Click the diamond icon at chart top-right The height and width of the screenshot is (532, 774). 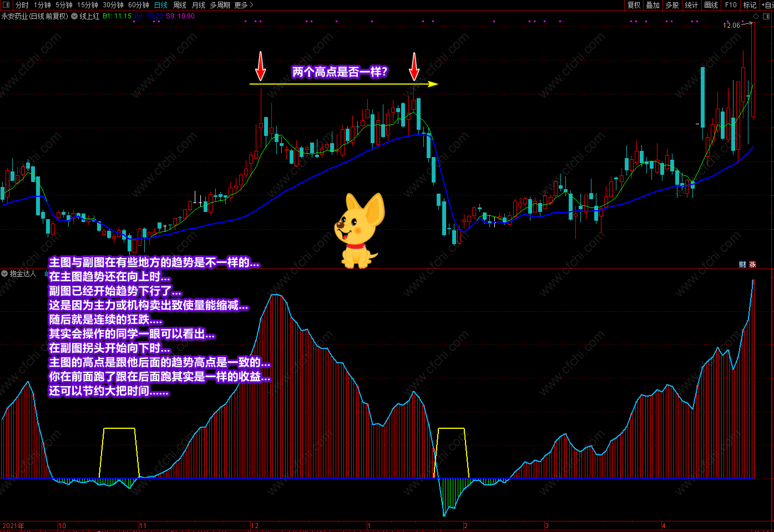[x=755, y=16]
